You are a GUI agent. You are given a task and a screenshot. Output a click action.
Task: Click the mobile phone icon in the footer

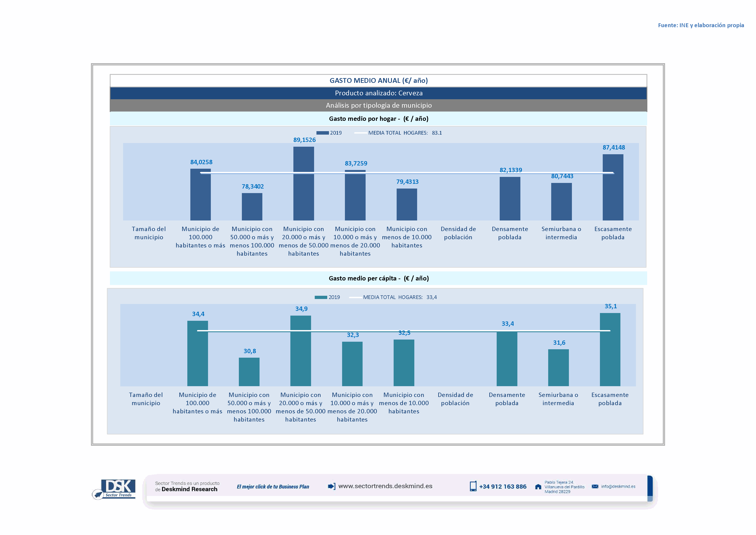(473, 486)
